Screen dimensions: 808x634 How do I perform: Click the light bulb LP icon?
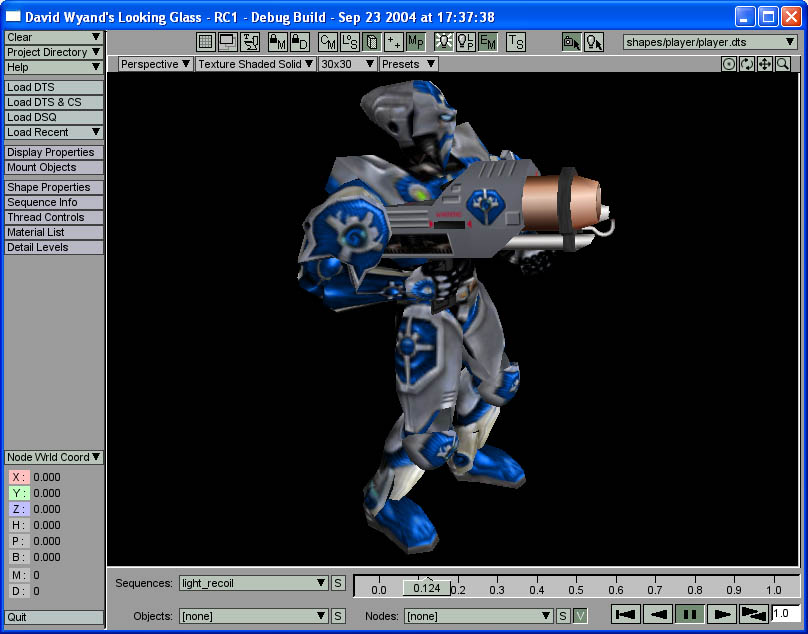click(x=466, y=42)
